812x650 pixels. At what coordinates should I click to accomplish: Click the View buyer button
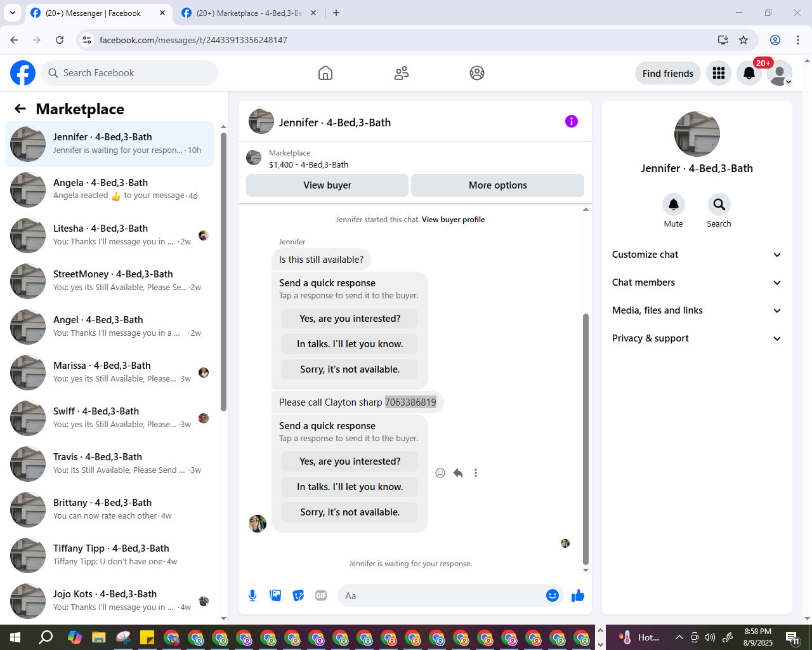pyautogui.click(x=327, y=185)
